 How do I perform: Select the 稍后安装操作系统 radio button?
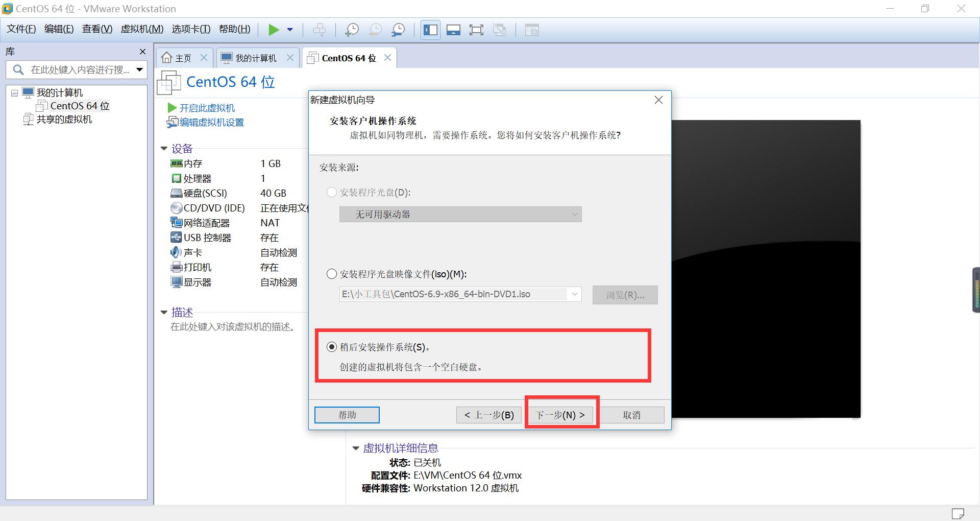click(x=332, y=347)
